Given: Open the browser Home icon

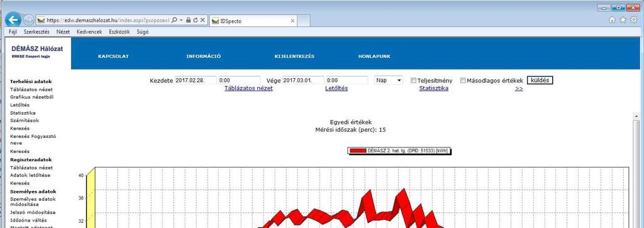Looking at the screenshot, I should [x=612, y=20].
